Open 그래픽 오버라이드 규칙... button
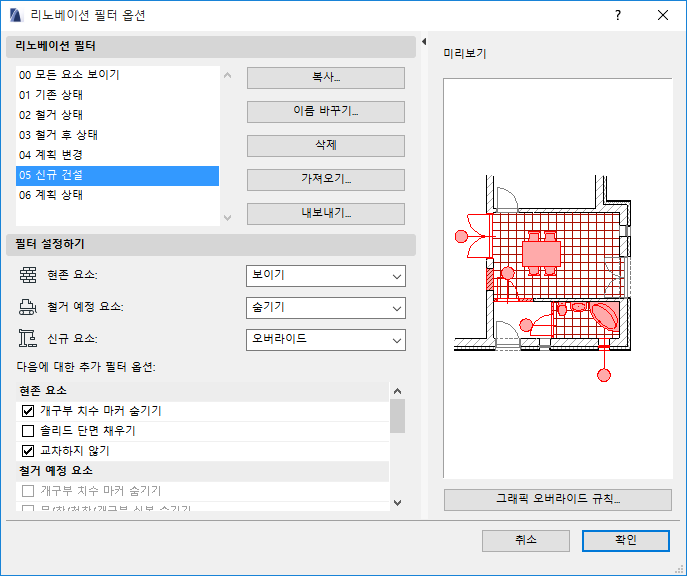The height and width of the screenshot is (576, 687). (558, 500)
